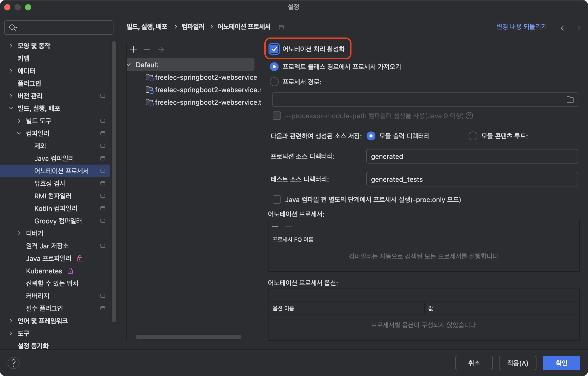Collapse the 컴파일러 tree section

(x=19, y=133)
